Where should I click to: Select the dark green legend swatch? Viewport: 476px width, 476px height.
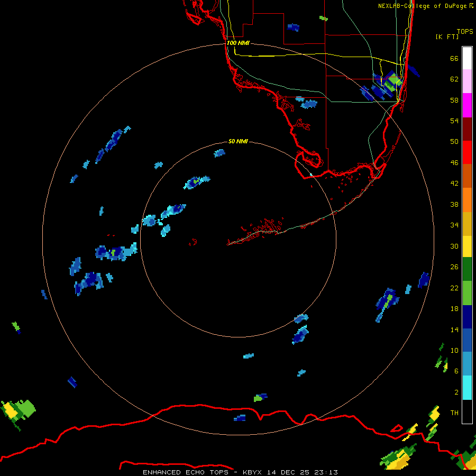(467, 269)
